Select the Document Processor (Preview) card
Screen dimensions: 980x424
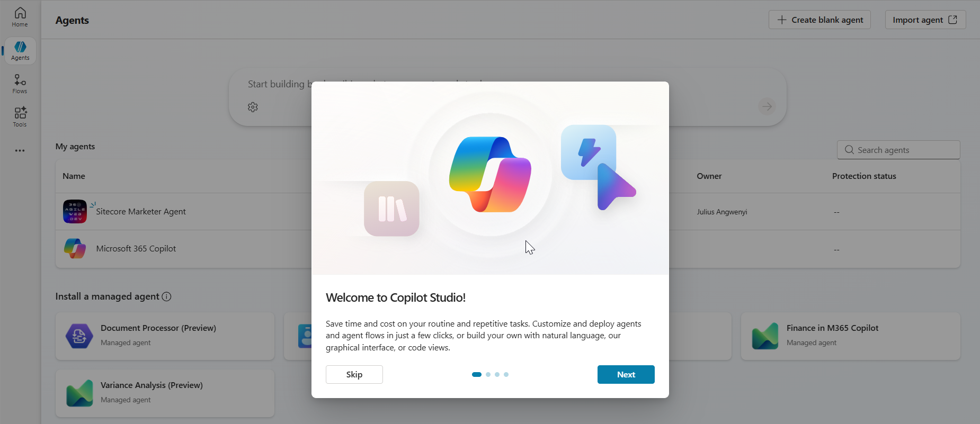165,336
